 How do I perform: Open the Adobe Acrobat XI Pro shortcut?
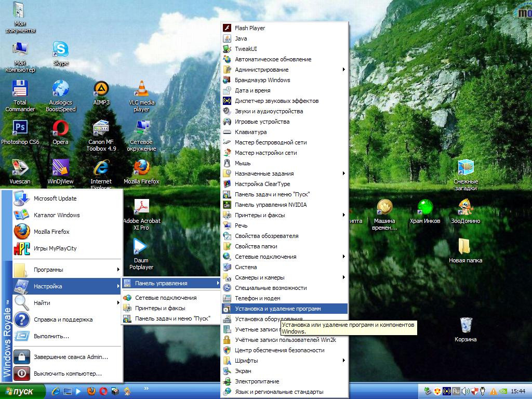pyautogui.click(x=141, y=209)
